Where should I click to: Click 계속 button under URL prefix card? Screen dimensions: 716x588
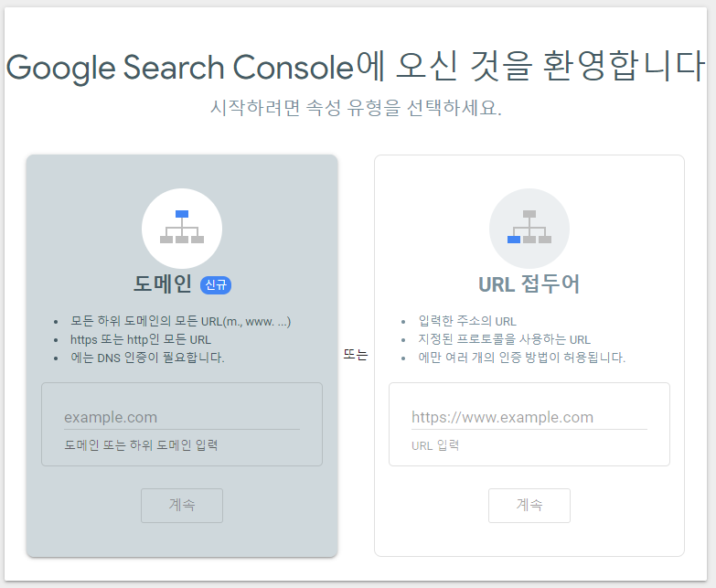529,506
